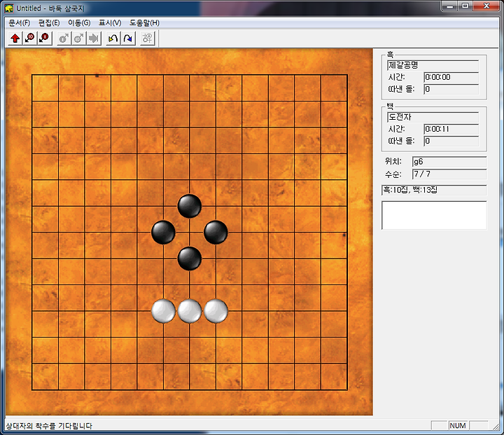Click the topmost black stone on the board
The width and height of the screenshot is (504, 435).
(190, 206)
